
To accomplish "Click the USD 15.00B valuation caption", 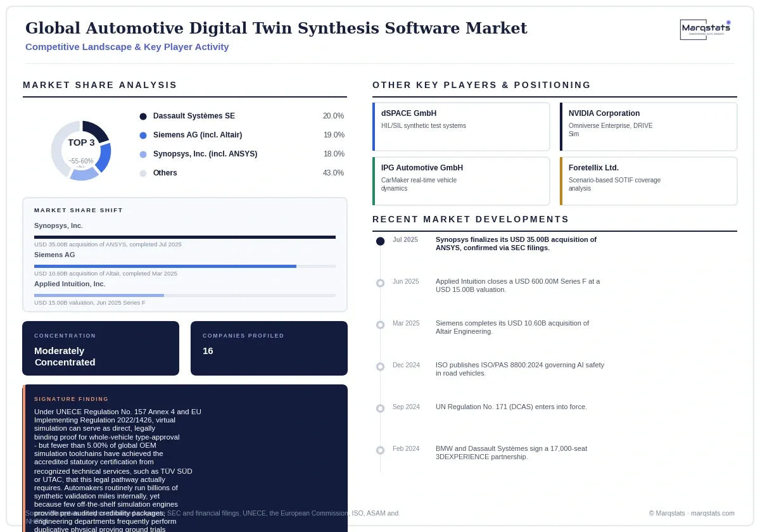I will 89,303.
